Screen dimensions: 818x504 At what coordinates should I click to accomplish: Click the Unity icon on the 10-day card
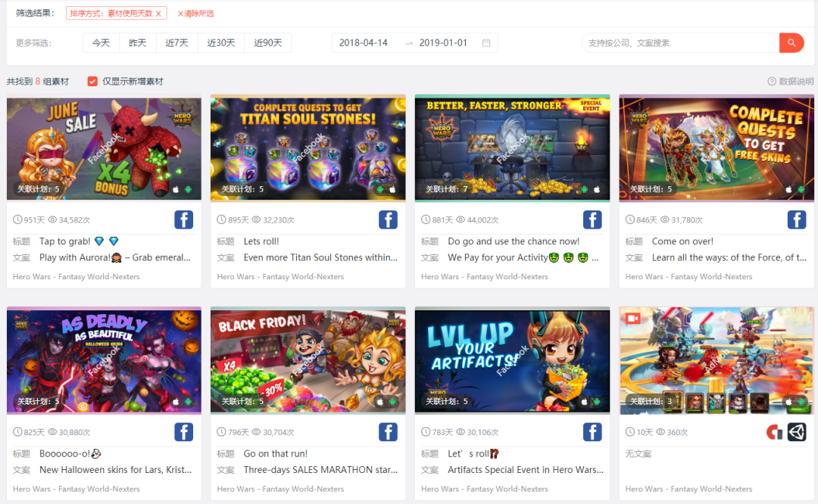coord(797,431)
